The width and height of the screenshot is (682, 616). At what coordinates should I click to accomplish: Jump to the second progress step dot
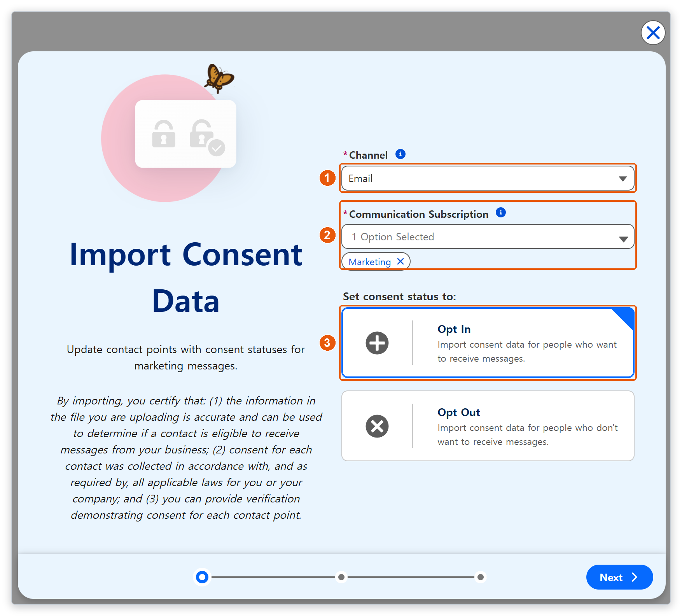(x=341, y=577)
